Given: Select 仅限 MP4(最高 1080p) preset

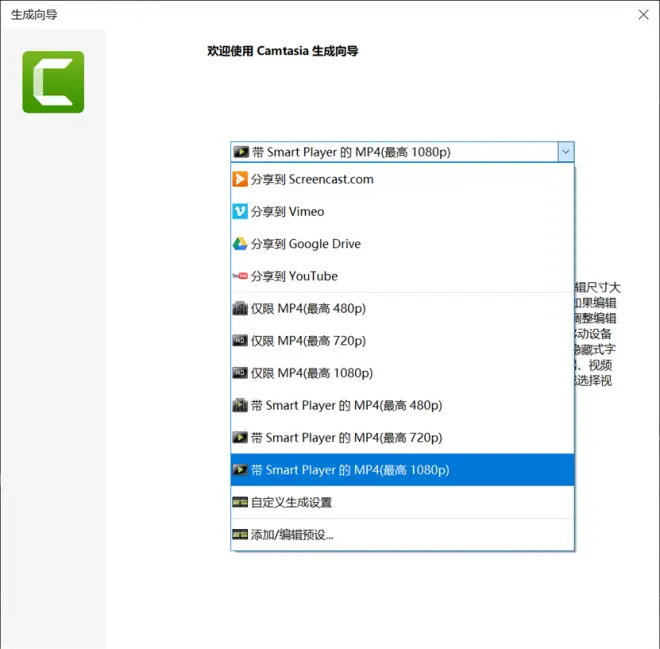Looking at the screenshot, I should click(402, 373).
